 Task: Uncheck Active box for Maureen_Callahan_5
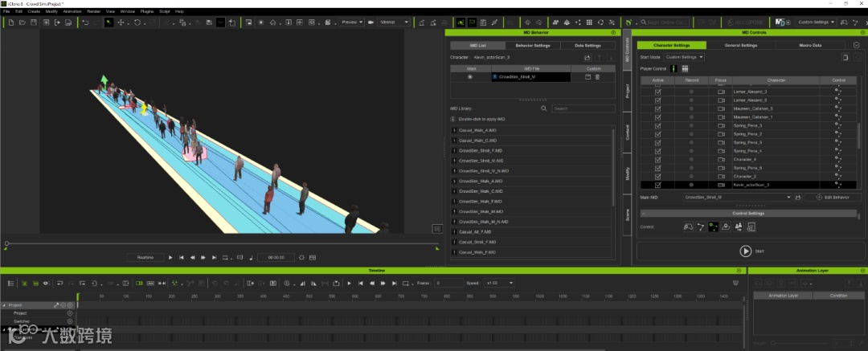point(658,108)
